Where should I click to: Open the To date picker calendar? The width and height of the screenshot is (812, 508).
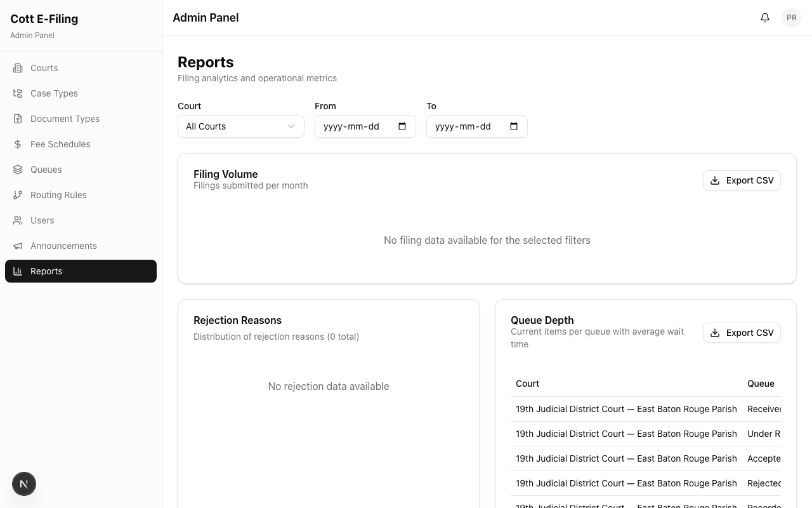pyautogui.click(x=513, y=126)
